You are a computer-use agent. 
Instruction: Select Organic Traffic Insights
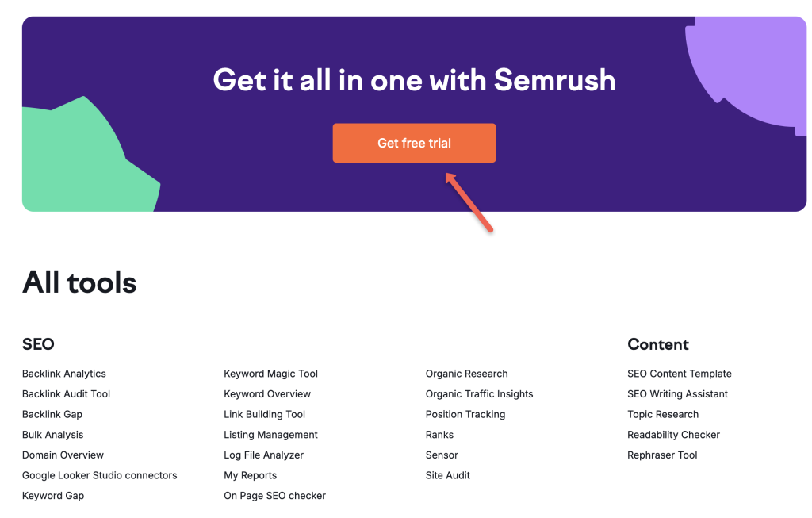point(479,393)
